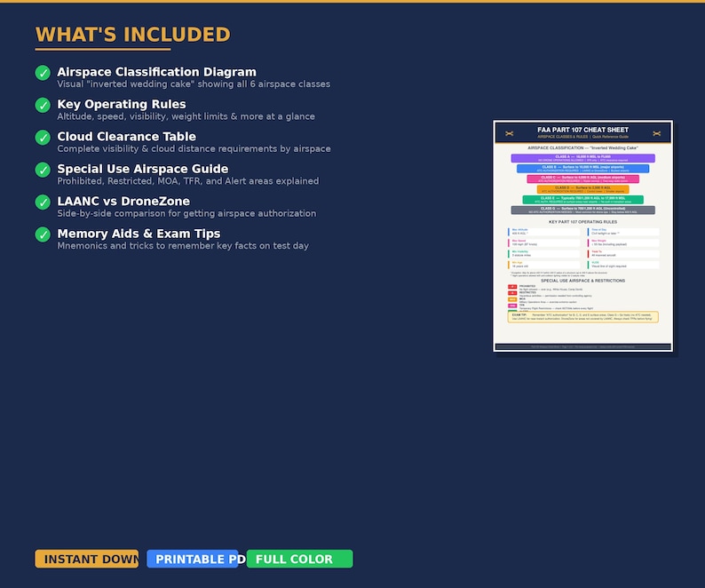Click the purple Class A band in preview
The width and height of the screenshot is (705, 588).
(582, 158)
